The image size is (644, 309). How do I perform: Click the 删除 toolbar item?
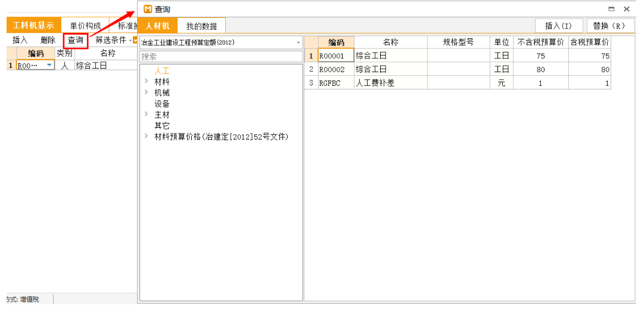(48, 41)
